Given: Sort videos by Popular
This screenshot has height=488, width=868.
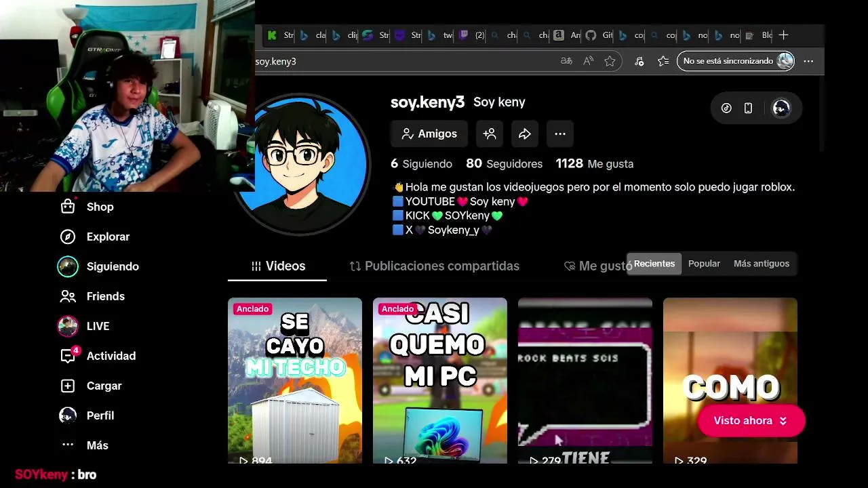Looking at the screenshot, I should coord(704,264).
